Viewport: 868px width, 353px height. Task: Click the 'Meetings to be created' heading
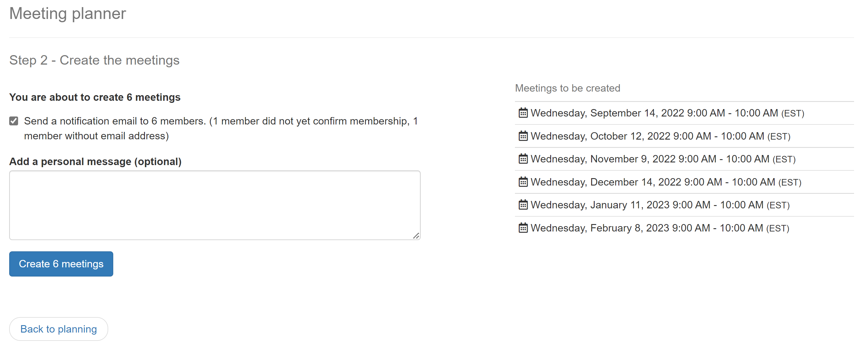click(567, 88)
